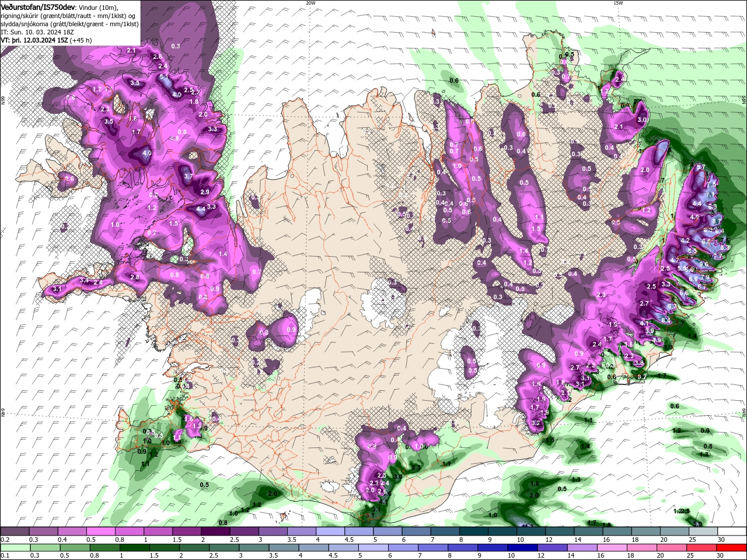Image resolution: width=747 pixels, height=560 pixels.
Task: Pick the light lavender swatch between 4 and 4.5
Action: click(331, 531)
